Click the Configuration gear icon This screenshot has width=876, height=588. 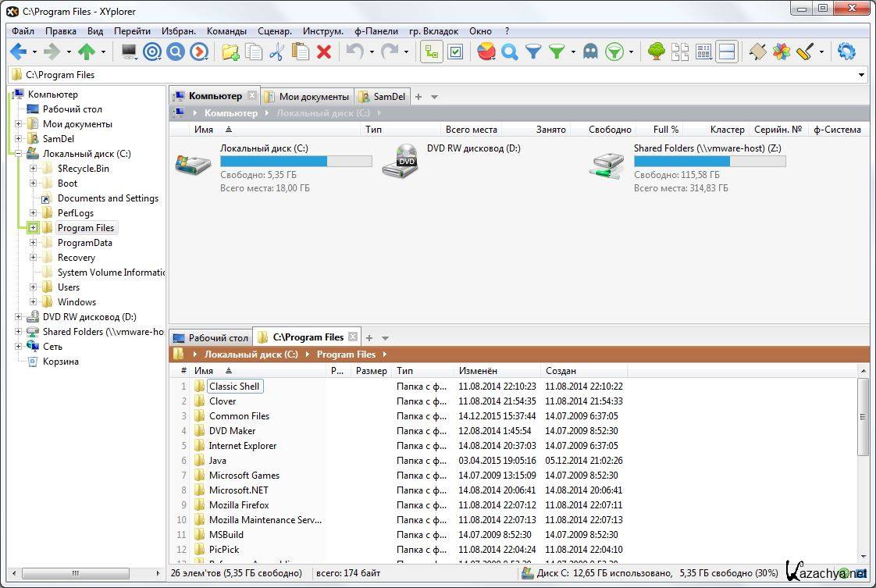[x=846, y=52]
